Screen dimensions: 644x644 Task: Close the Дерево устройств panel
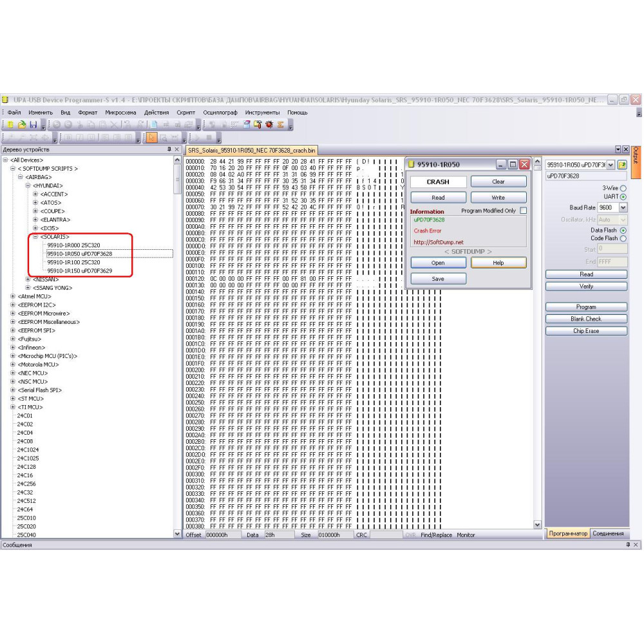coord(177,149)
